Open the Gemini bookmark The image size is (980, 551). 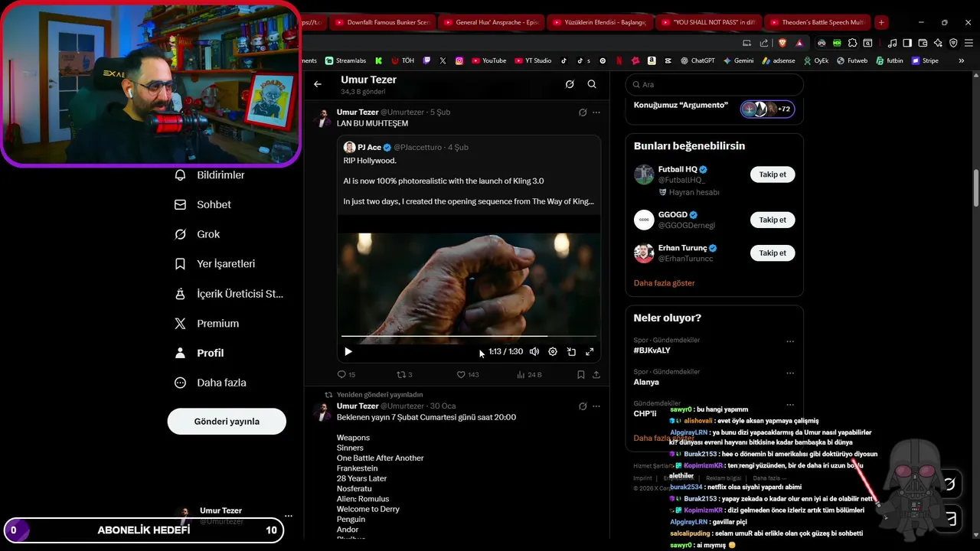click(738, 60)
